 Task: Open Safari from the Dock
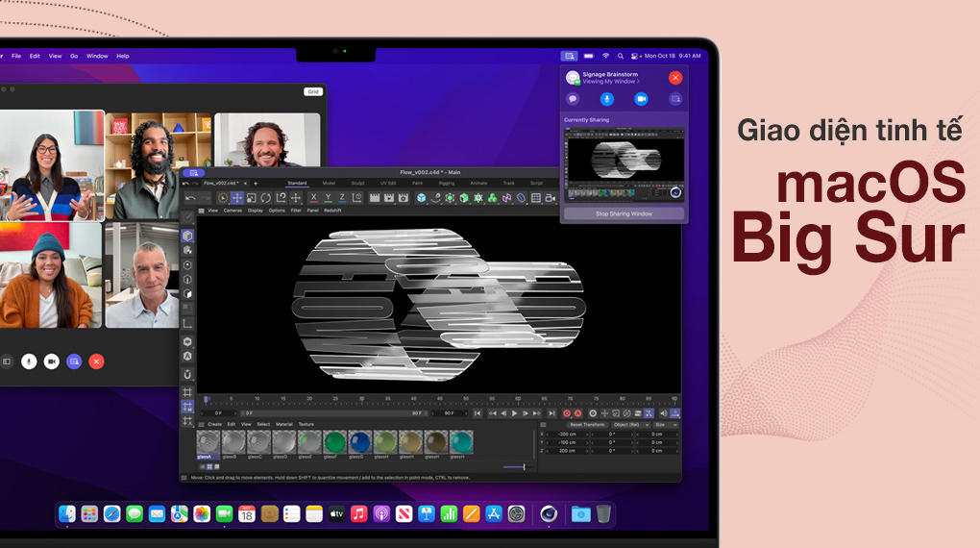(x=111, y=514)
